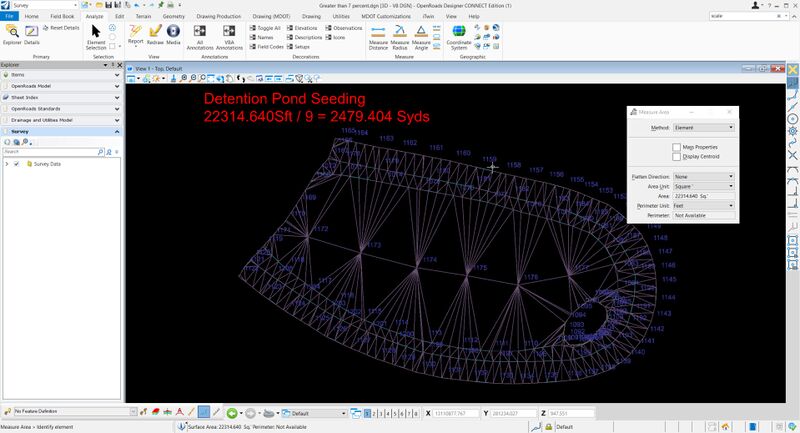The height and width of the screenshot is (433, 800).
Task: Click the Update View brush icon
Action: coord(173,79)
